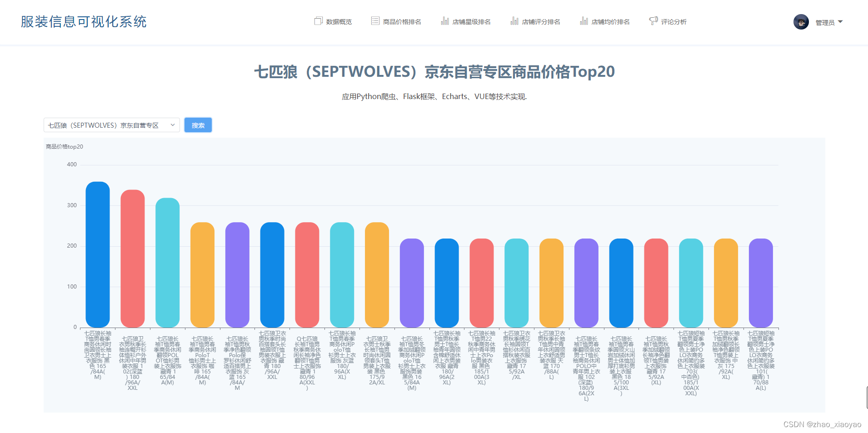The width and height of the screenshot is (868, 433).
Task: Click the red bar for Q七匹狼长袖T恤
Action: pyautogui.click(x=307, y=275)
